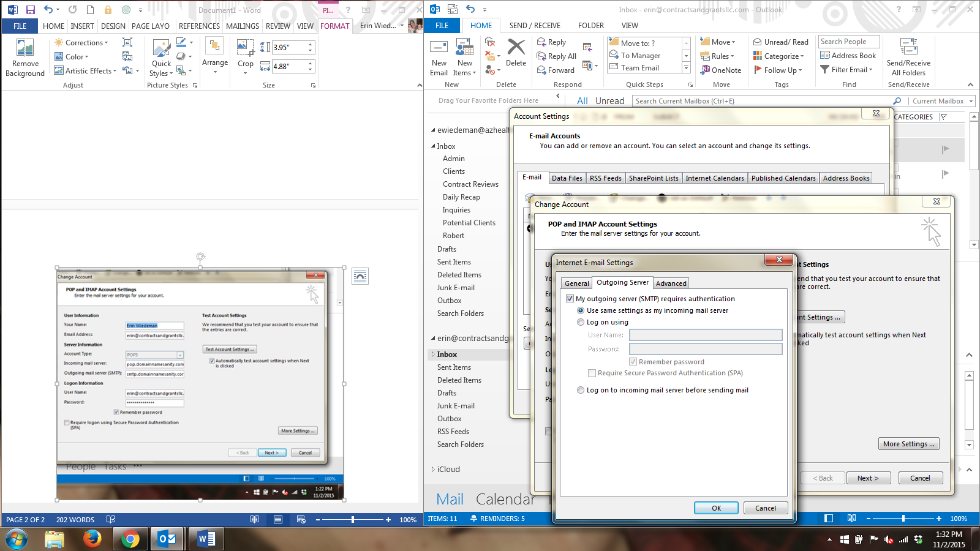
Task: Open File Explorer from the taskbar
Action: tap(55, 539)
